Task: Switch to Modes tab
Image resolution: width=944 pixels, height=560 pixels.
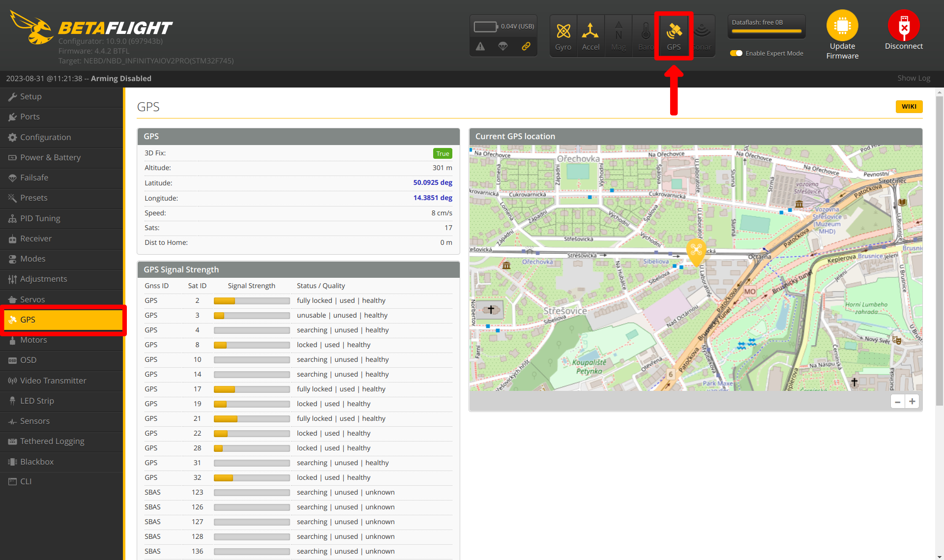Action: [61, 259]
